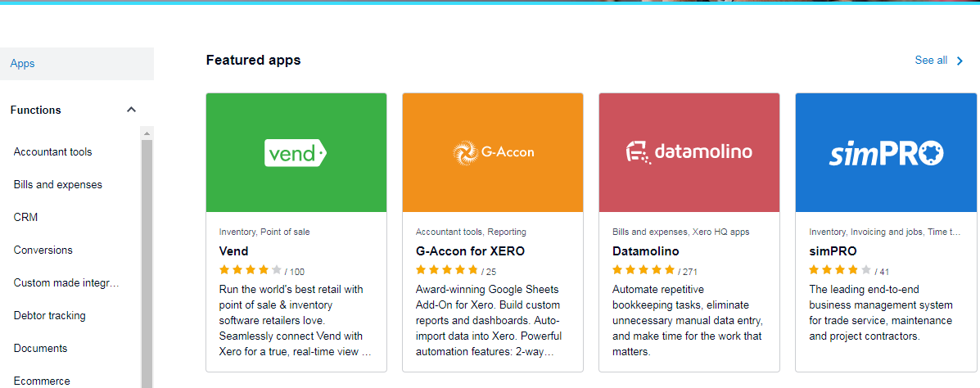Choose the Conversions category
Viewport: 980px width, 388px height.
click(x=43, y=250)
